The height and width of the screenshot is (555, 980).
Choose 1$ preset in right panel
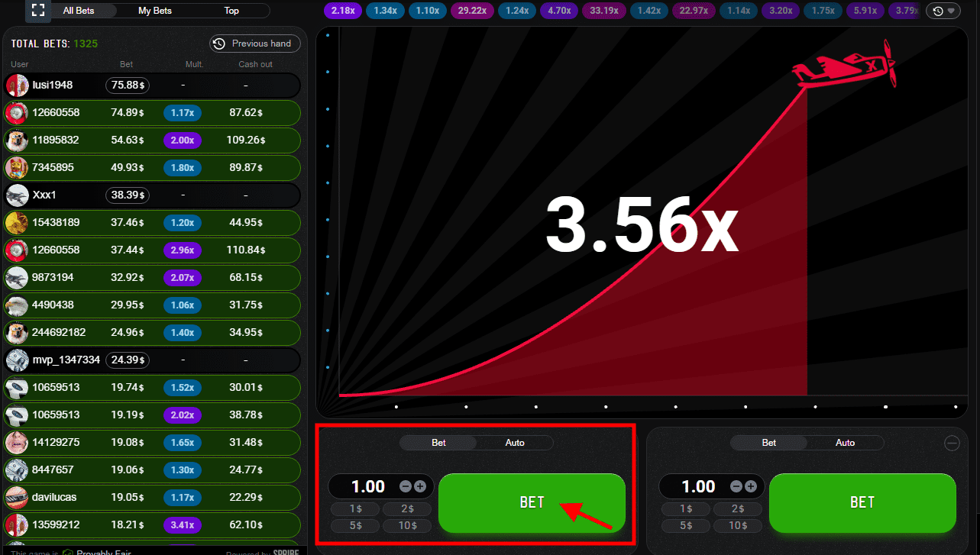pyautogui.click(x=686, y=509)
